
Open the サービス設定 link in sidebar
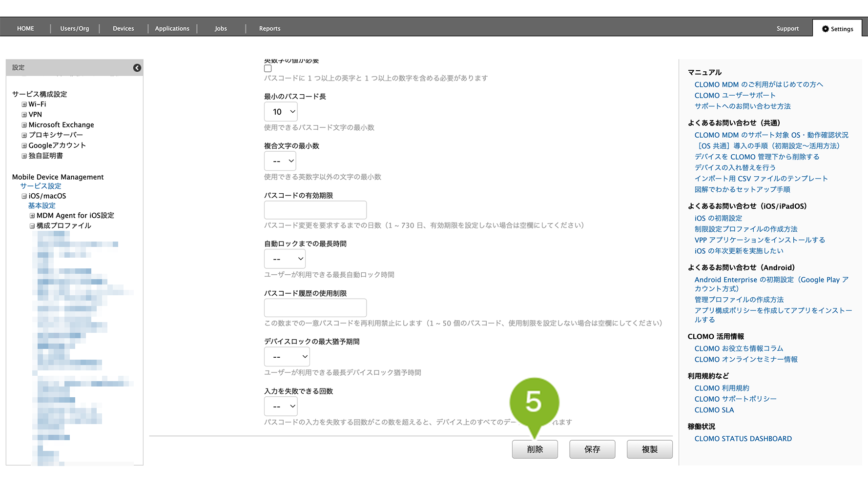[x=41, y=186]
